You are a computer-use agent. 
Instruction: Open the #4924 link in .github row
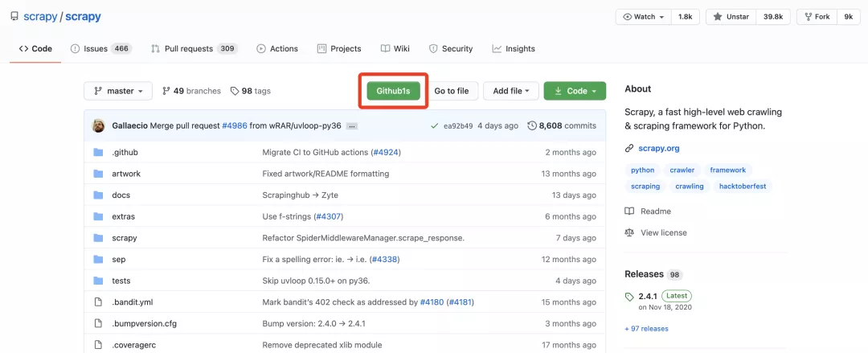(x=385, y=153)
